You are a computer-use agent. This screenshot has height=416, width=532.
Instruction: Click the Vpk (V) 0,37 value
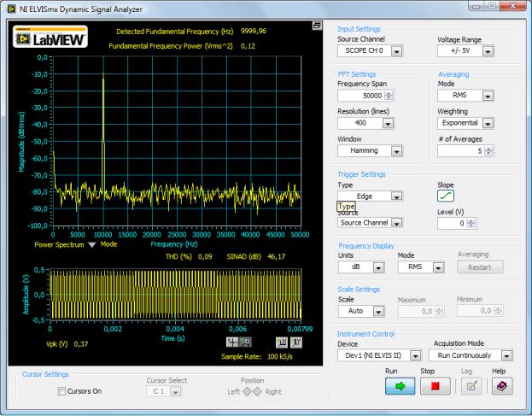(81, 344)
